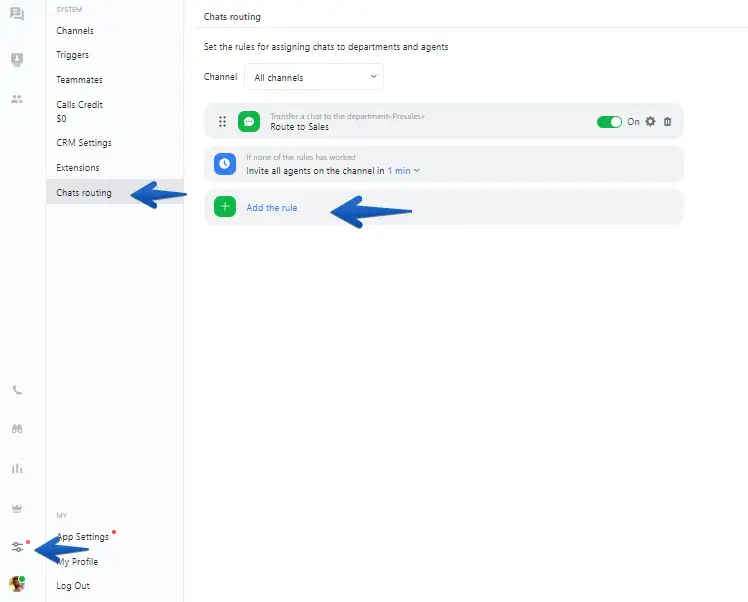Click the Channel label beside dropdown
Image resolution: width=748 pixels, height=602 pixels.
click(x=220, y=77)
